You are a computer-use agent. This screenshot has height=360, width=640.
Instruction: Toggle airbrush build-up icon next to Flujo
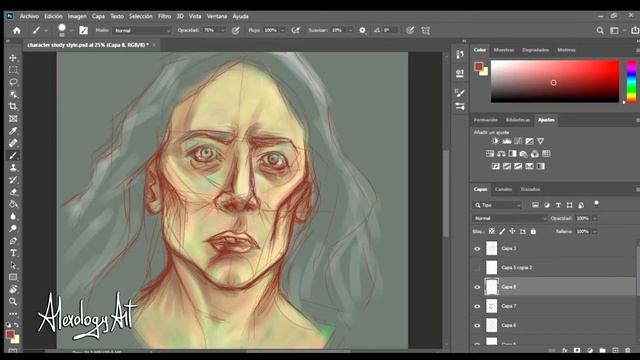(296, 30)
